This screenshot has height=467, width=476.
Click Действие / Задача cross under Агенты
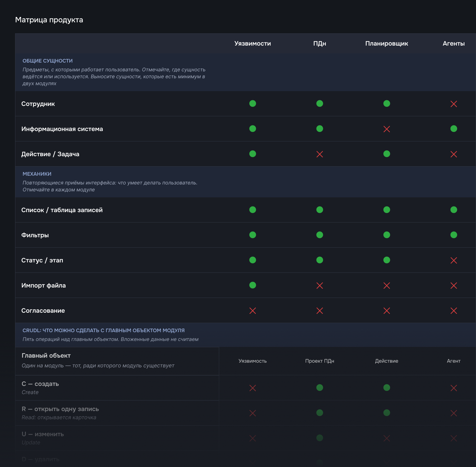454,154
